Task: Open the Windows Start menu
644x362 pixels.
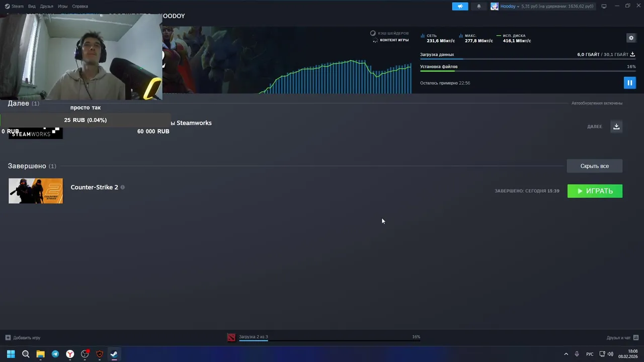Action: coord(11,354)
